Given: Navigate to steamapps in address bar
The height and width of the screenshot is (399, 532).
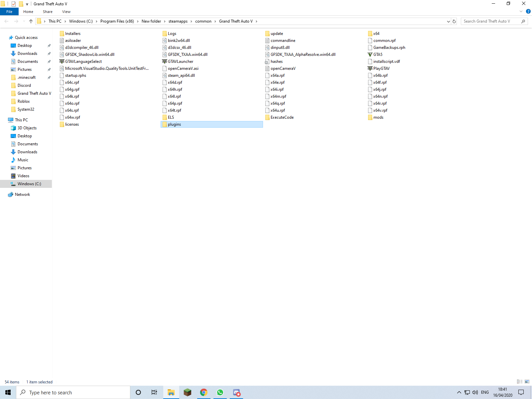Looking at the screenshot, I should click(178, 21).
